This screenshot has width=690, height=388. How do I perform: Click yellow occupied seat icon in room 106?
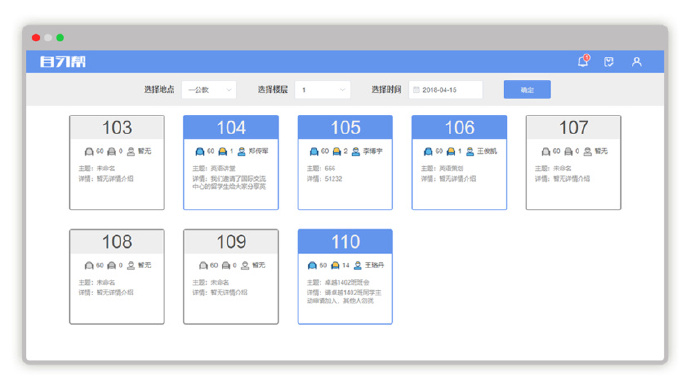pos(451,151)
